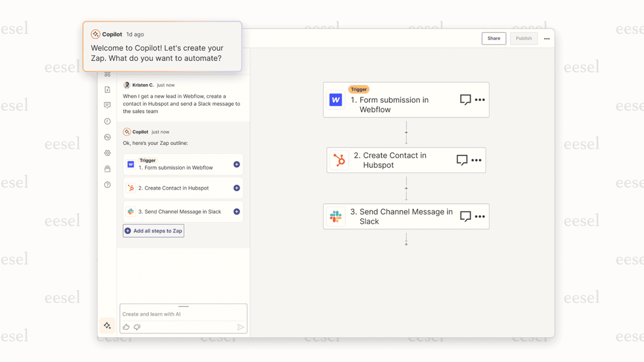Image resolution: width=644 pixels, height=362 pixels.
Task: Select the Webflow app icon on the trigger step
Action: click(x=335, y=100)
